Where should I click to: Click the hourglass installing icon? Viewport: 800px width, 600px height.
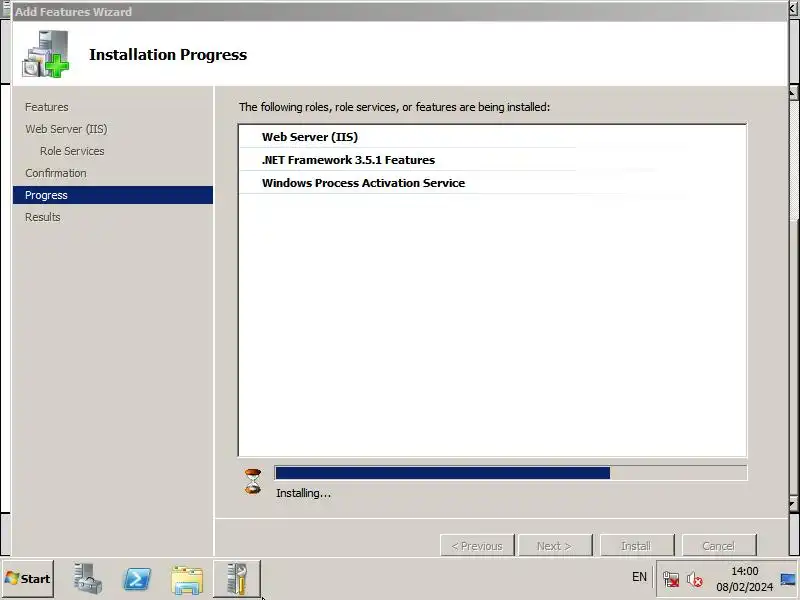253,481
